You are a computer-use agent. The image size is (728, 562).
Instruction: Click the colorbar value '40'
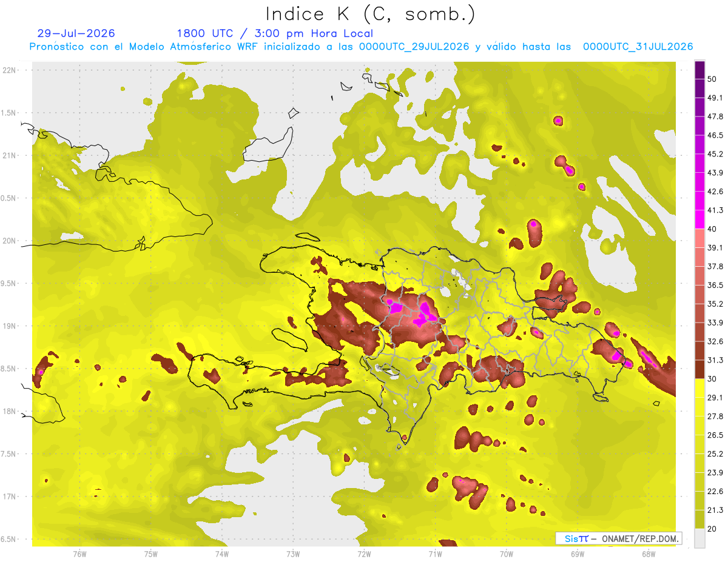(712, 229)
